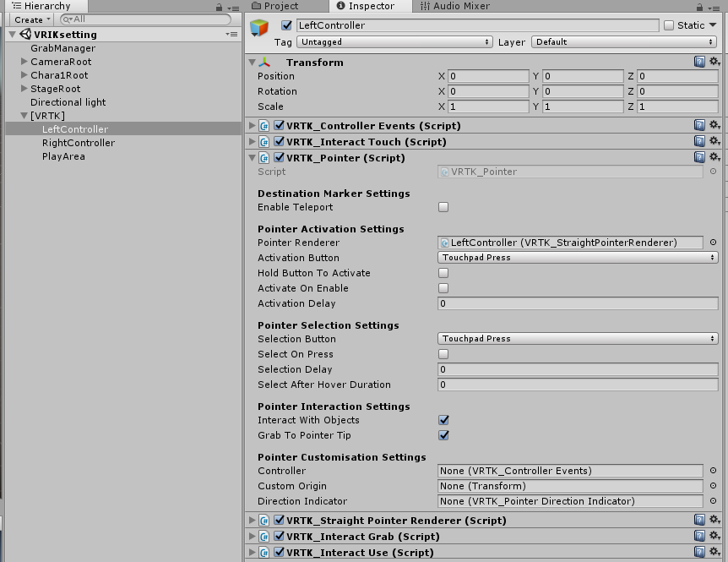
Task: Switch to the Project tab
Action: coord(279,6)
